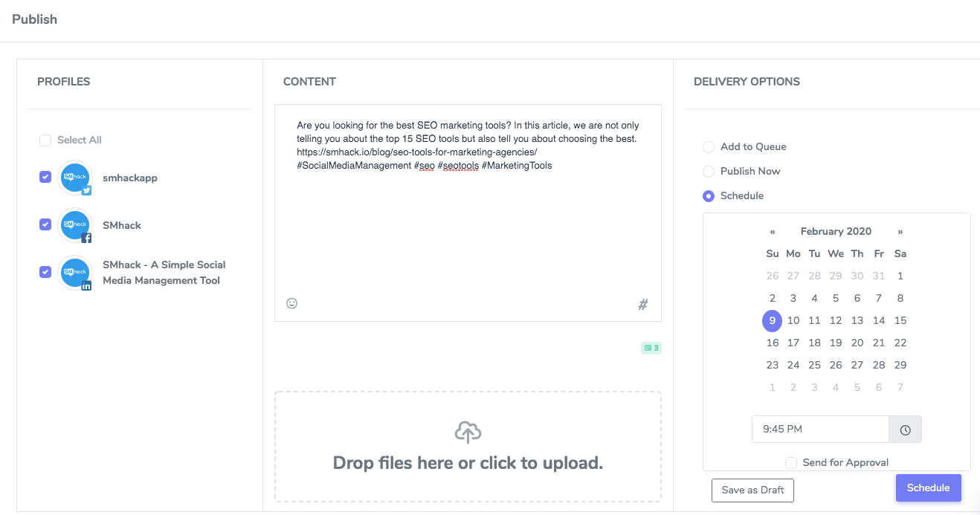Select the Publish Now radio option

click(709, 172)
